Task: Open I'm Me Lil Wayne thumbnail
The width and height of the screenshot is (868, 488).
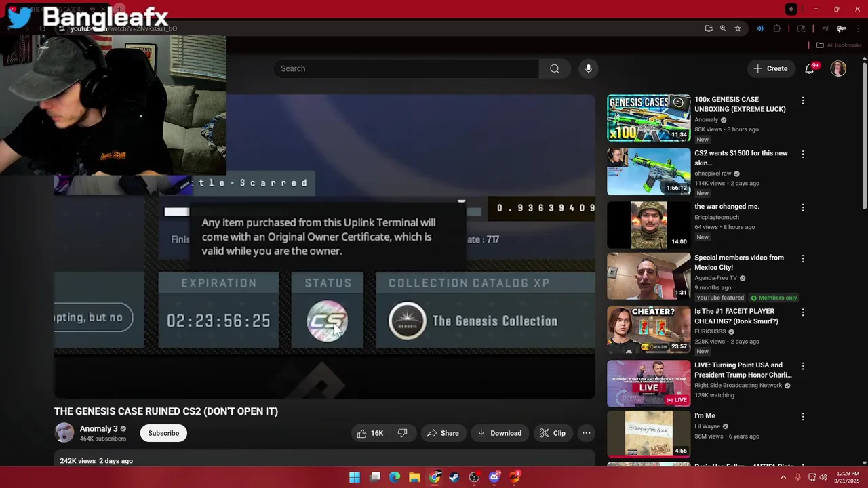Action: pyautogui.click(x=648, y=434)
